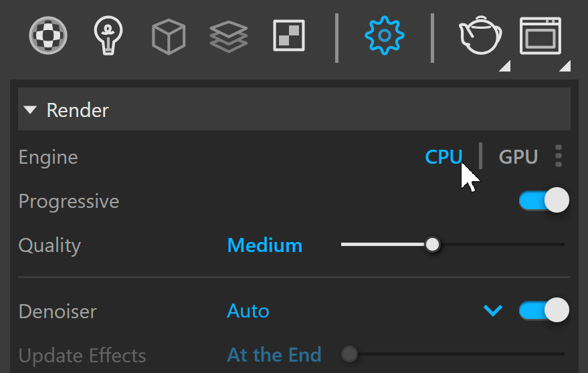Click the Auto denoiser mode label
The height and width of the screenshot is (373, 588).
click(x=248, y=311)
